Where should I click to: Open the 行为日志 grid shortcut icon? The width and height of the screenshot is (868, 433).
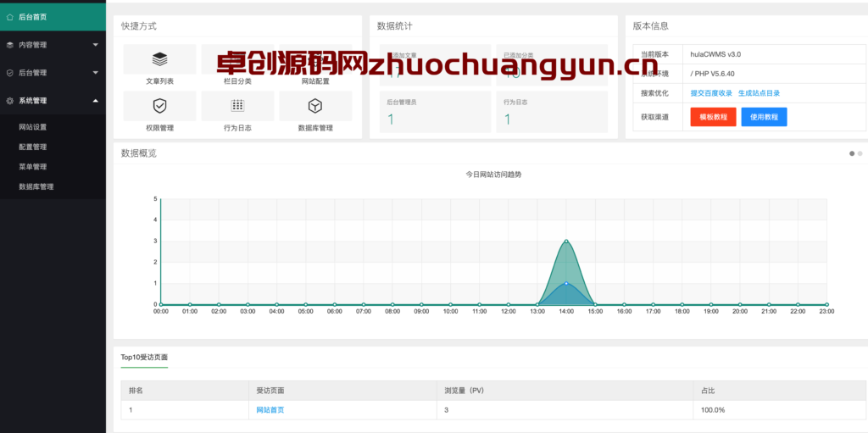coord(237,106)
